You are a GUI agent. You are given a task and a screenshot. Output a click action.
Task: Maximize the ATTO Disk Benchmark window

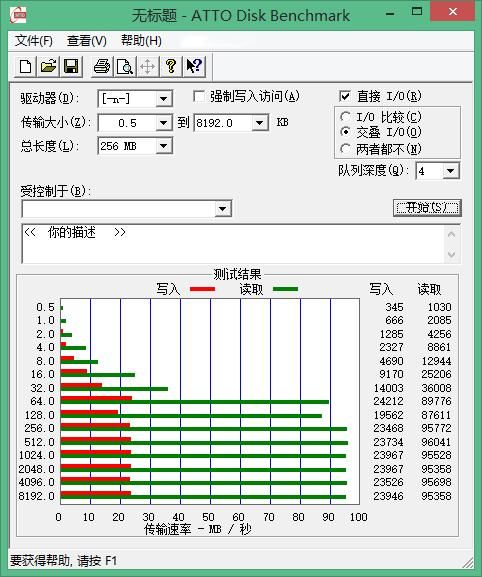coord(417,12)
